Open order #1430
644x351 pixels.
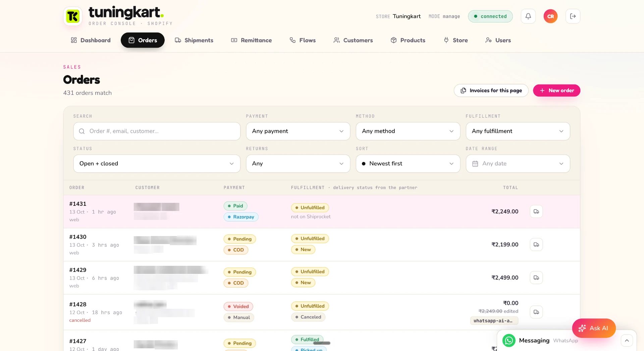[78, 237]
